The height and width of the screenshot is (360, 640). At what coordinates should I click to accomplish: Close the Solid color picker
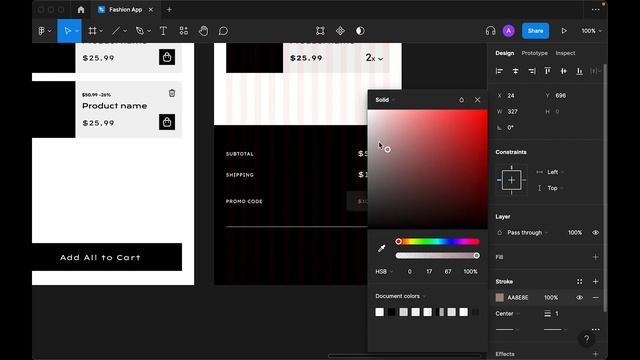click(x=477, y=100)
